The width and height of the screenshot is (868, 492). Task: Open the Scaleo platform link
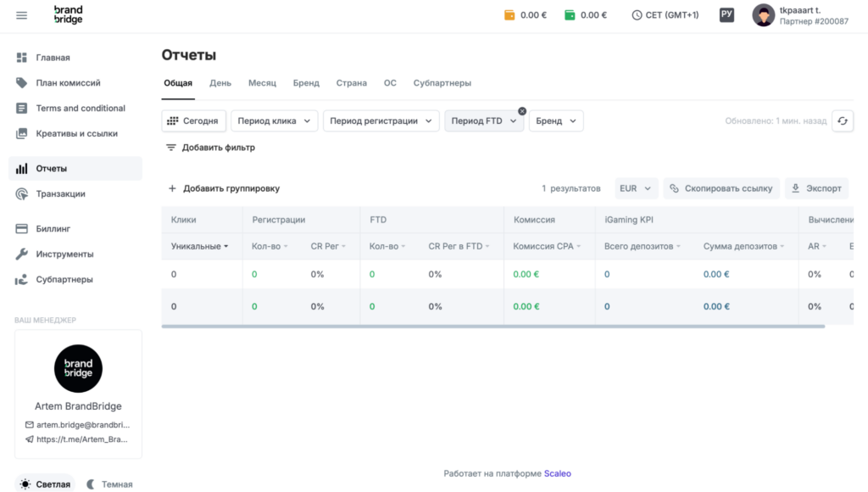click(x=558, y=473)
